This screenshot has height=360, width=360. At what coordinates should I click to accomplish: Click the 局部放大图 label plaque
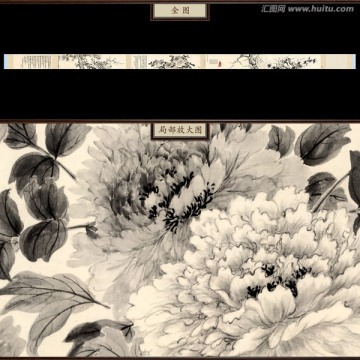coord(180,131)
